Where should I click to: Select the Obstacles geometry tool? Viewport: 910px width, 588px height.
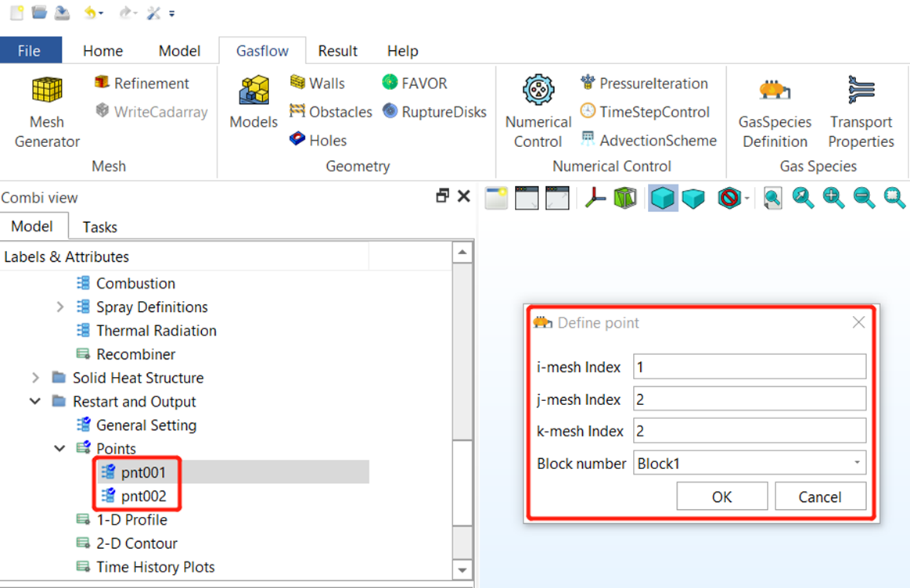click(331, 112)
